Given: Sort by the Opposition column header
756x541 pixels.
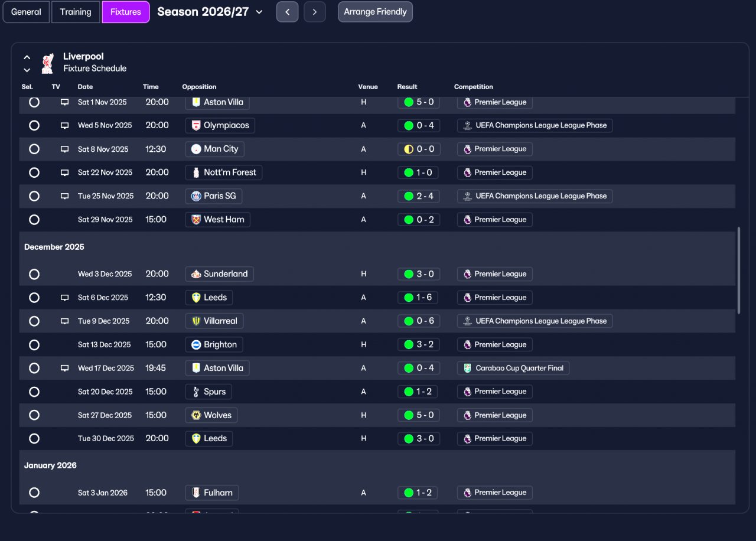Looking at the screenshot, I should coord(199,87).
